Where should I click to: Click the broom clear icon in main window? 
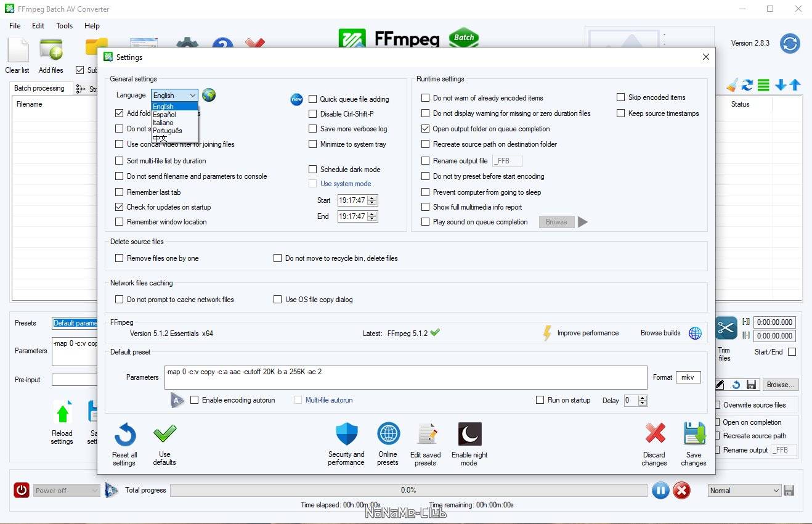pos(732,85)
